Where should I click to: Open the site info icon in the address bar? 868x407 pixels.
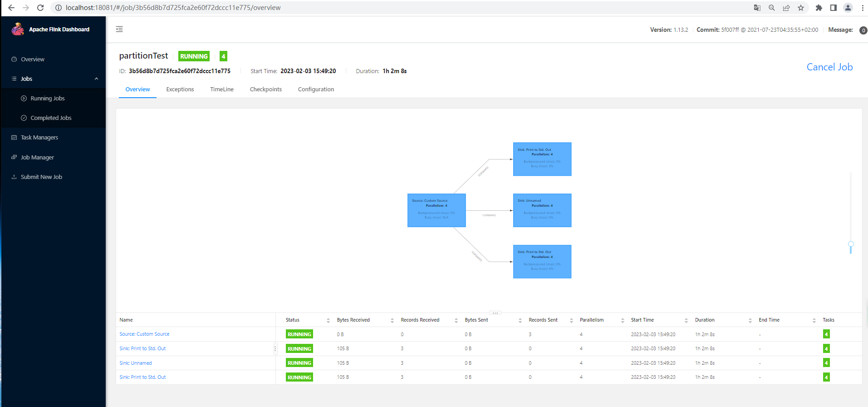(58, 8)
